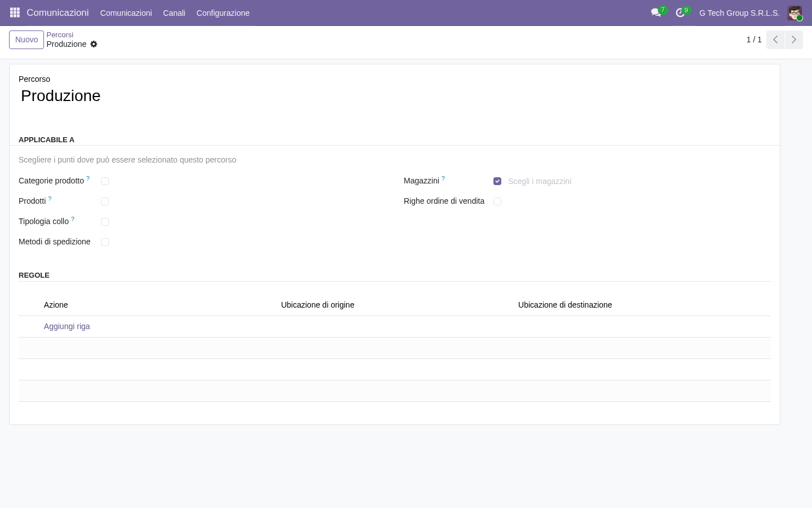Enable the Prodotti checkbox
Screen dimensions: 812x508
tap(105, 202)
